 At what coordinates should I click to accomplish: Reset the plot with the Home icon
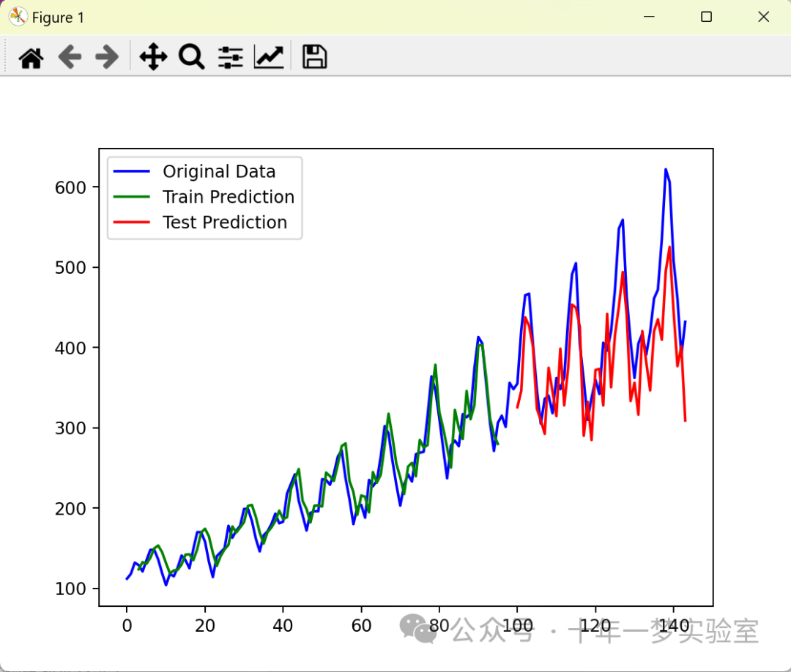click(x=31, y=56)
